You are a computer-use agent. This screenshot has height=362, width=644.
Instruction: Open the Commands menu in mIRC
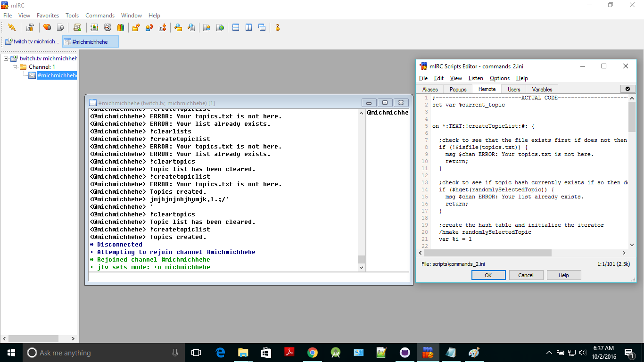[x=100, y=16]
